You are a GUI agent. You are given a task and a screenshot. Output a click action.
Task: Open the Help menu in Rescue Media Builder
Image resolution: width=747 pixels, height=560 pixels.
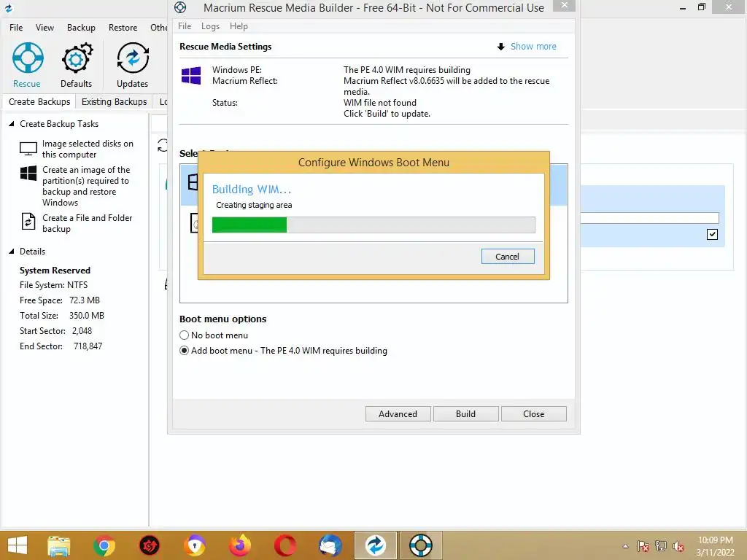[x=239, y=26]
